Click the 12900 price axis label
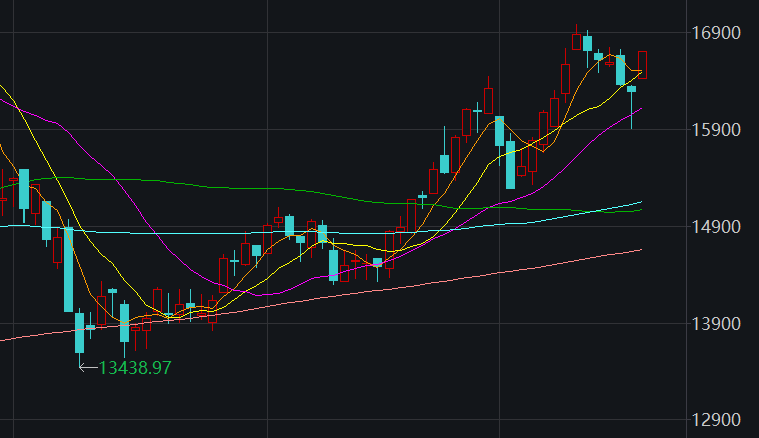This screenshot has height=438, width=759. click(x=716, y=420)
